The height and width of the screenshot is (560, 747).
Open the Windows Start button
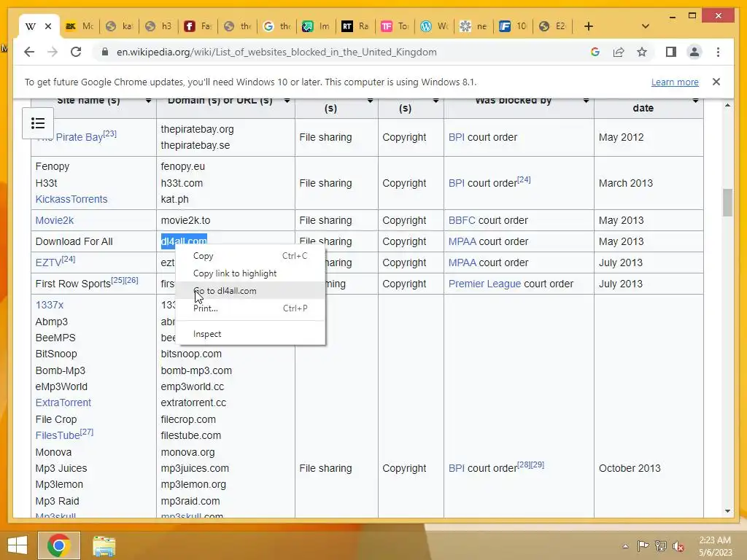tap(18, 545)
